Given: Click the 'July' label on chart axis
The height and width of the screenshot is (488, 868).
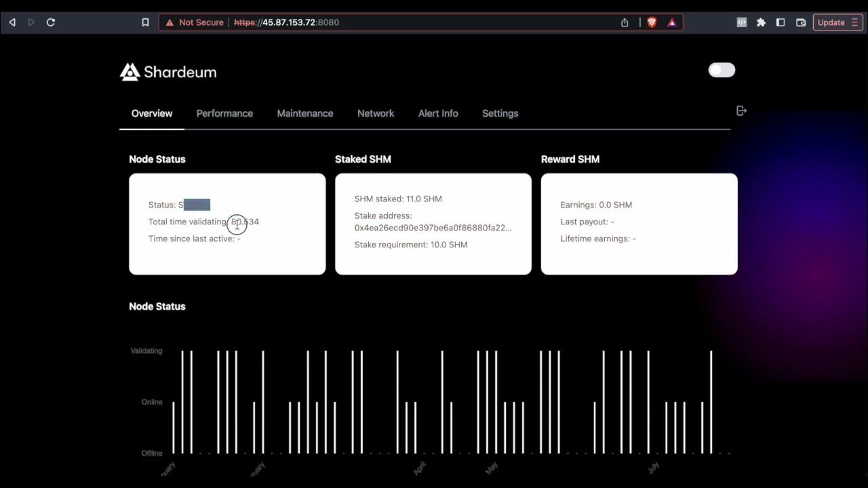Looking at the screenshot, I should [x=653, y=468].
